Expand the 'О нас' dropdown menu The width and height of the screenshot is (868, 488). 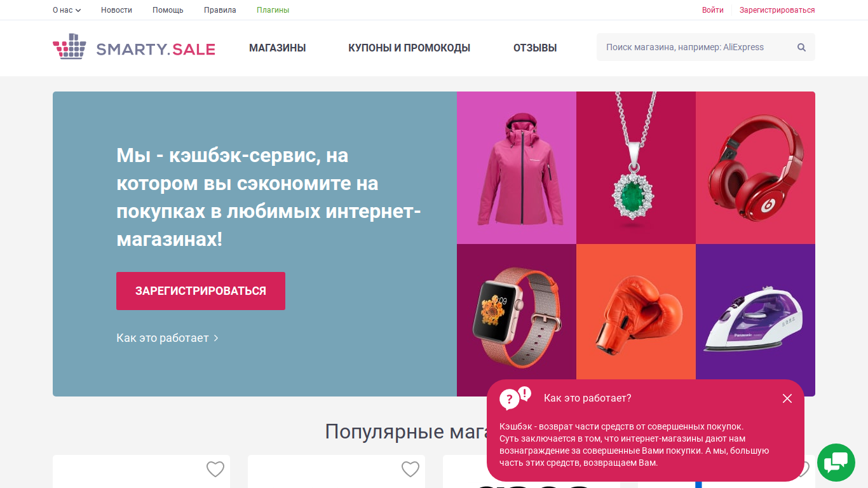tap(67, 10)
